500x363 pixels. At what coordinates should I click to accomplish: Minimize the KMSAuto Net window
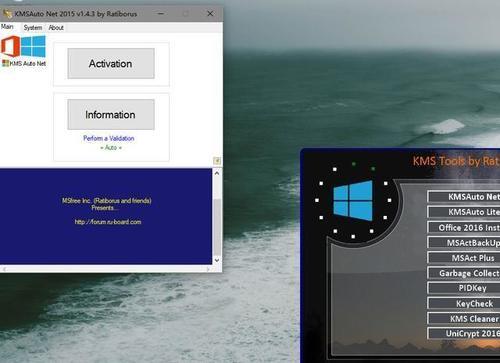click(161, 14)
